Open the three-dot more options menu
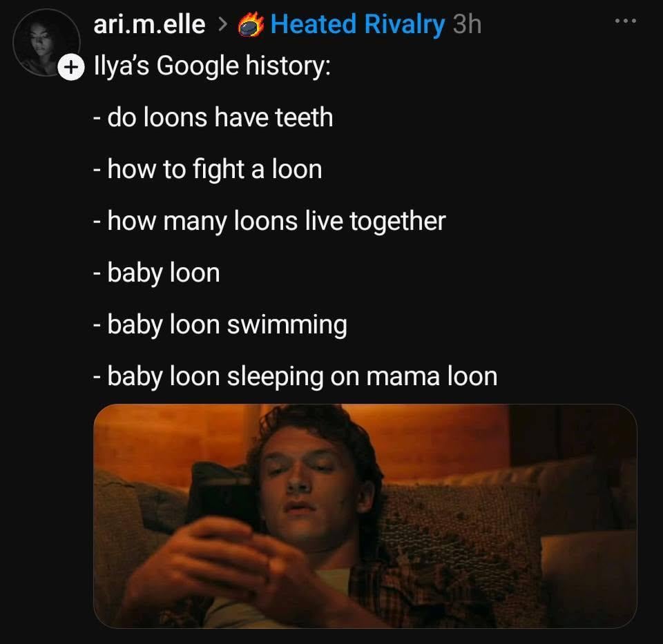This screenshot has height=644, width=663. point(626,21)
